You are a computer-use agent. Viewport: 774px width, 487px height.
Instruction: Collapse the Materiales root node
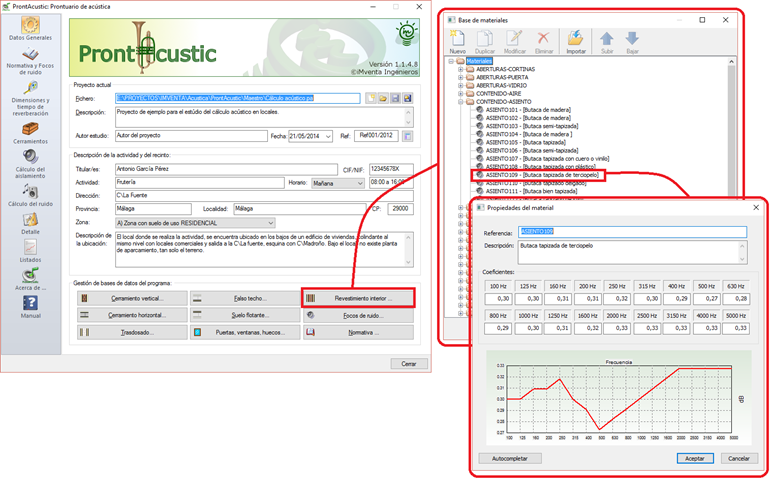[x=451, y=61]
